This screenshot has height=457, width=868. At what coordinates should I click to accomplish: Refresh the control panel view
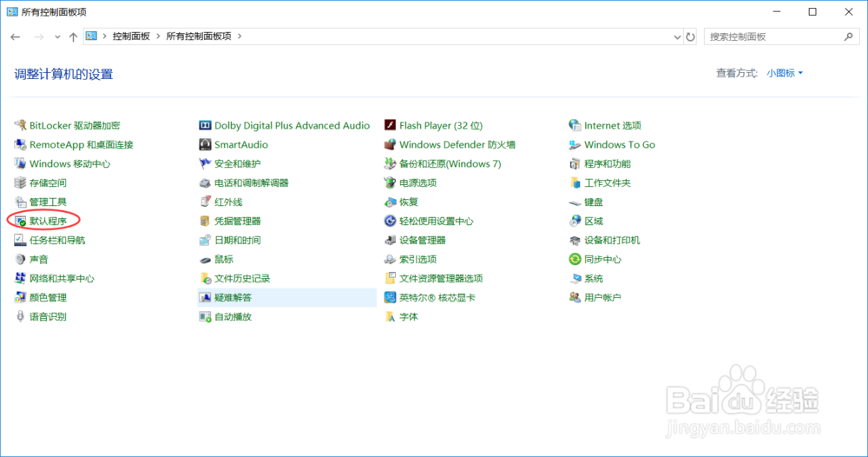pyautogui.click(x=690, y=37)
